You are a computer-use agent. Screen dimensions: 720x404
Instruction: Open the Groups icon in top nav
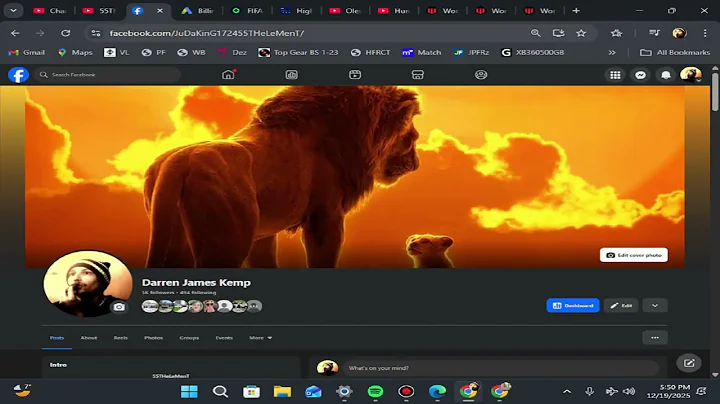tap(481, 75)
